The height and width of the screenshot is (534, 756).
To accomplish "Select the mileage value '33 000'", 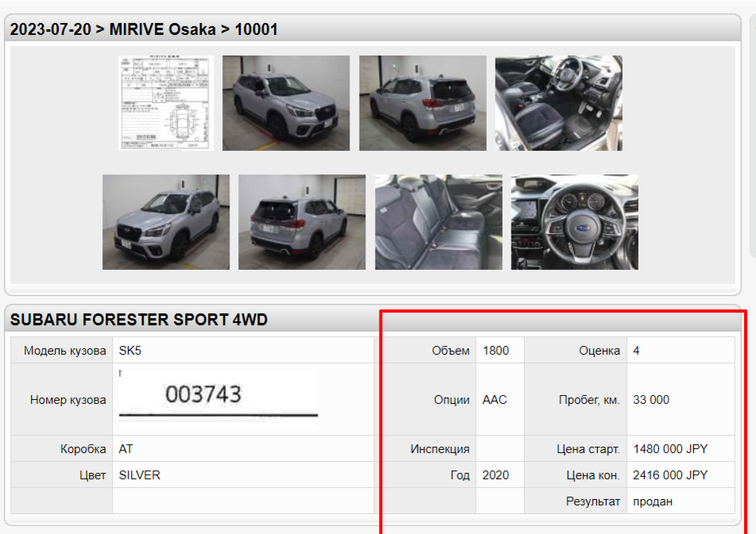I will (651, 400).
